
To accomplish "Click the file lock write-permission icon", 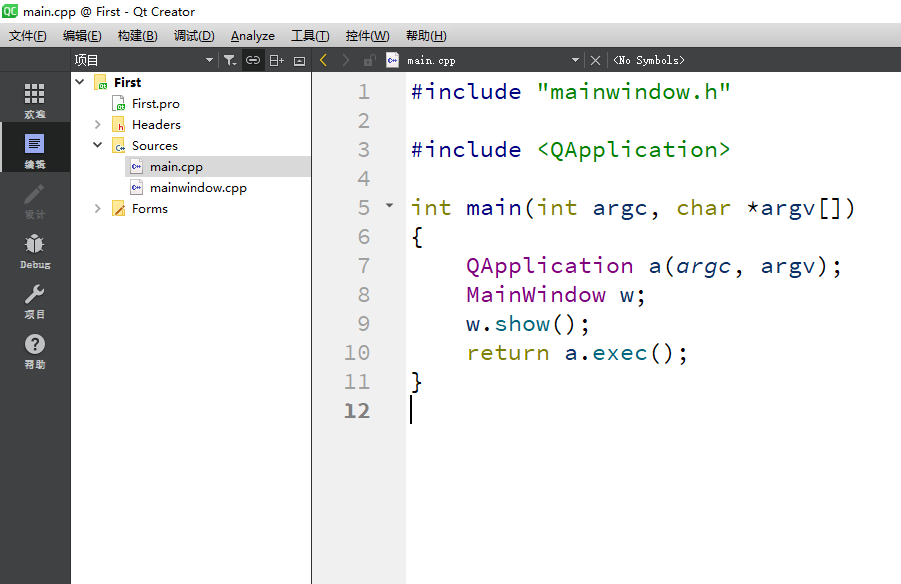I will [x=369, y=60].
